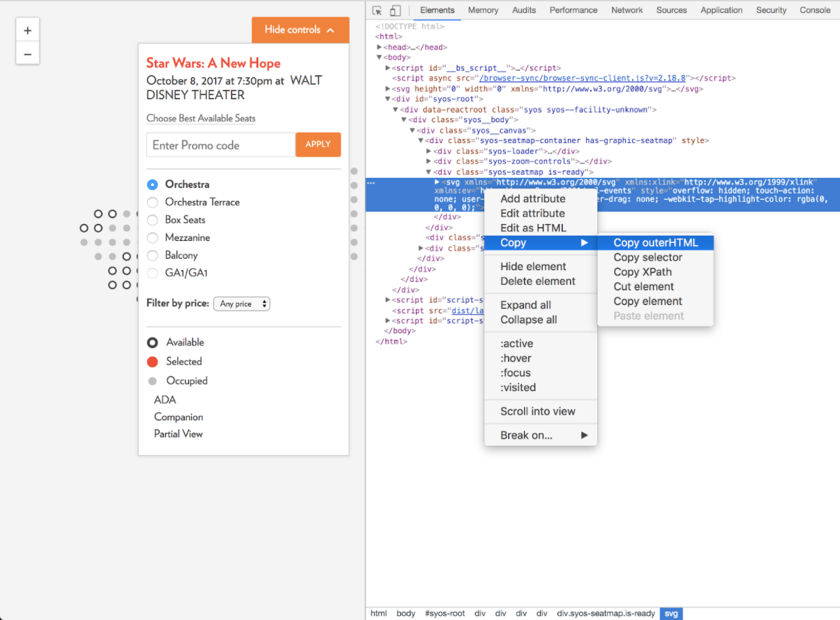Click the zoom in plus button
The height and width of the screenshot is (620, 840).
click(28, 31)
